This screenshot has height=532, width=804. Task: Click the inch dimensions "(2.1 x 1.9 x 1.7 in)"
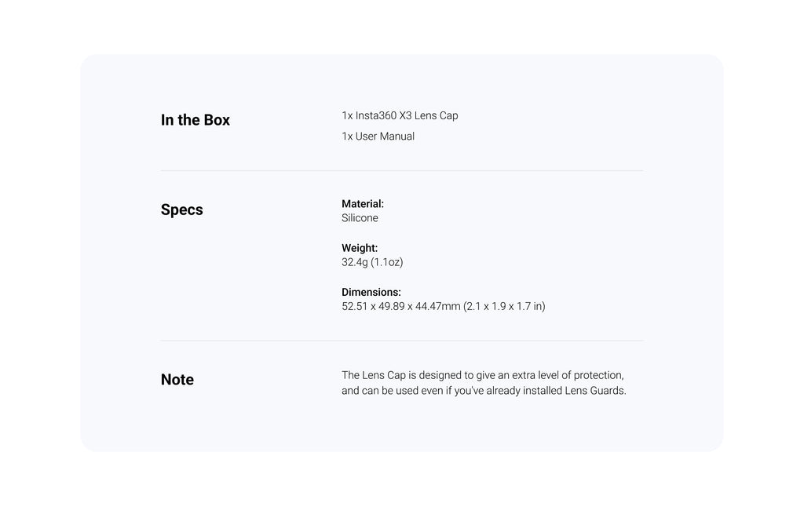coord(504,306)
